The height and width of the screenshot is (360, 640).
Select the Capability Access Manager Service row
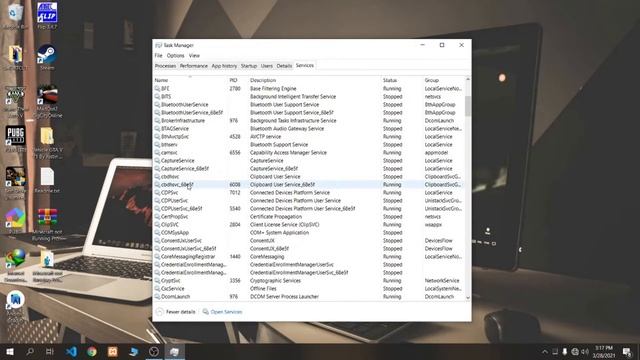pyautogui.click(x=309, y=152)
